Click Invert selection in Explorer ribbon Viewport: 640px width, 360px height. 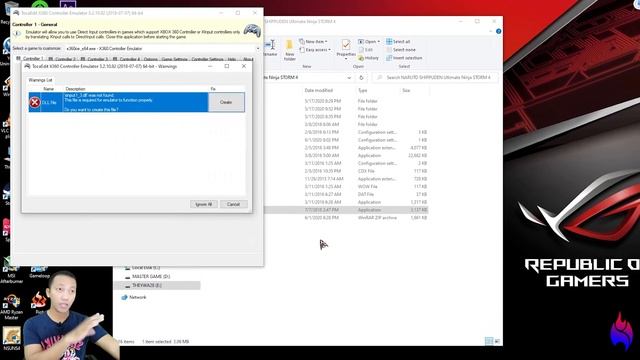[404, 58]
